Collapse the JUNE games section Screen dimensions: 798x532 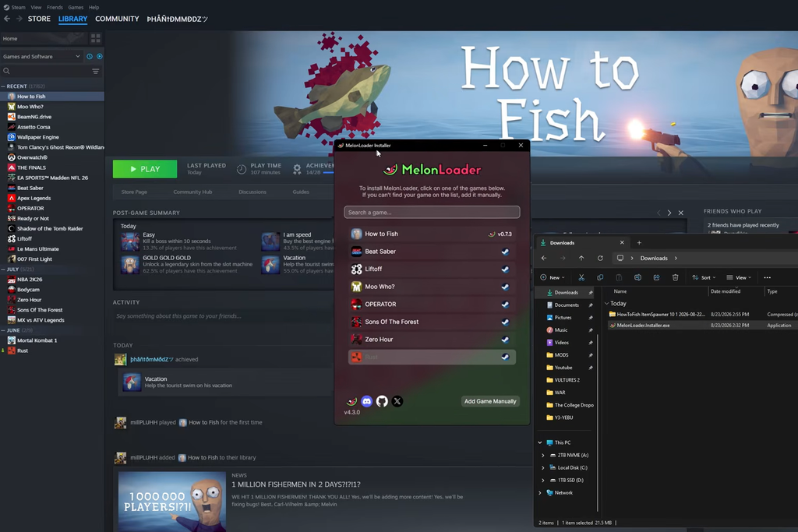click(3, 330)
